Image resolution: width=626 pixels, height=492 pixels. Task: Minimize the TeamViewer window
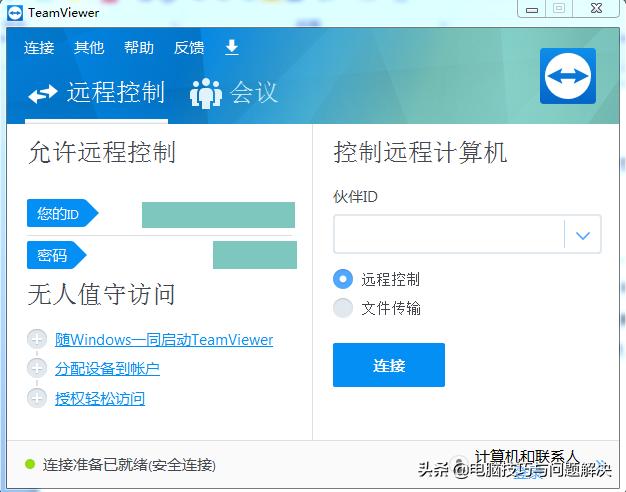tap(532, 9)
